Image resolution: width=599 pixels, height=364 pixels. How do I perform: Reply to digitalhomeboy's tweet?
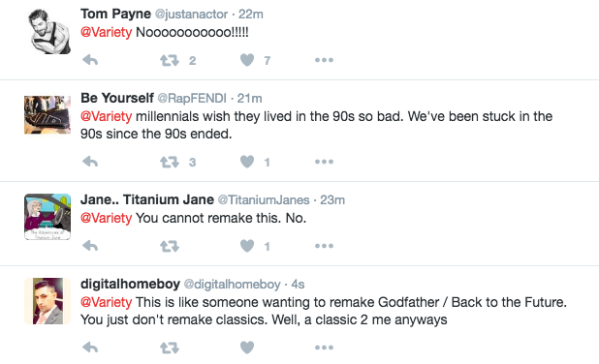tap(90, 348)
